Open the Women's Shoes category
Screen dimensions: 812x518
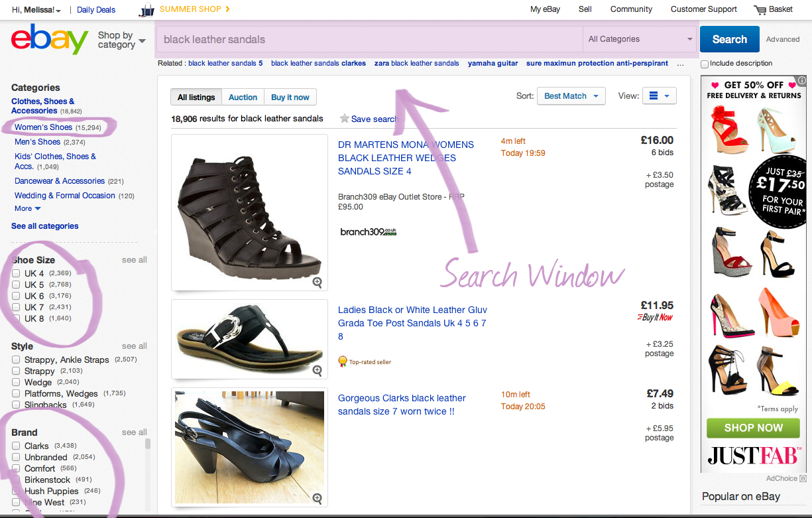tap(43, 127)
